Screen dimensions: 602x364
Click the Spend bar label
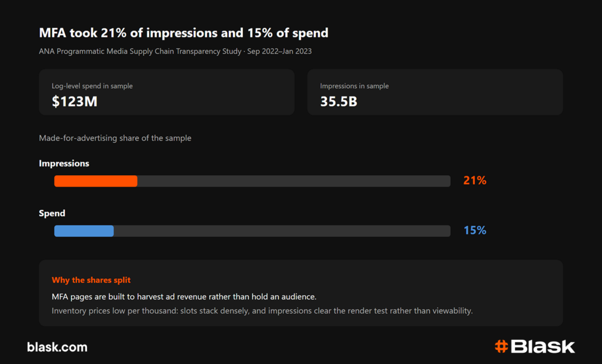(x=52, y=213)
